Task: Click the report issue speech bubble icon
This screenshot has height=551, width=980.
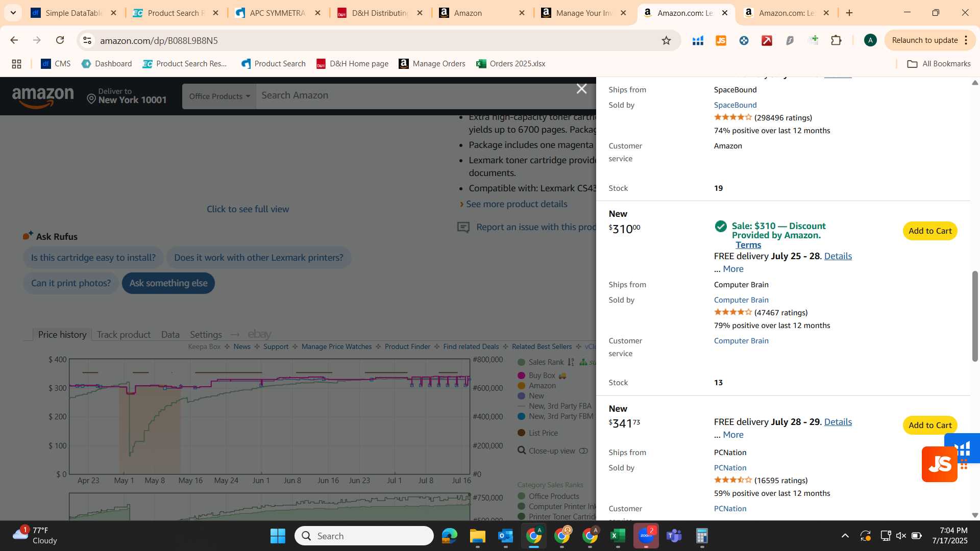Action: tap(463, 228)
